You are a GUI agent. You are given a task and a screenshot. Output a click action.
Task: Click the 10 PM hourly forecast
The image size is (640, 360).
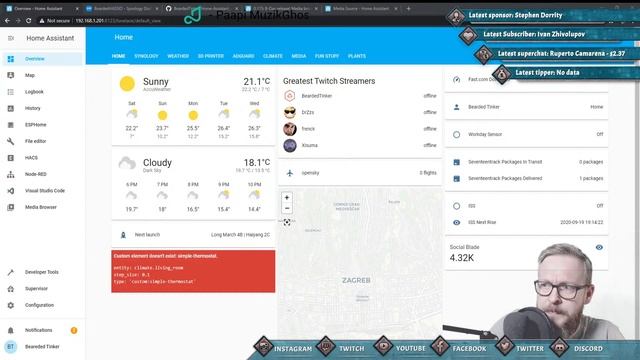254,197
